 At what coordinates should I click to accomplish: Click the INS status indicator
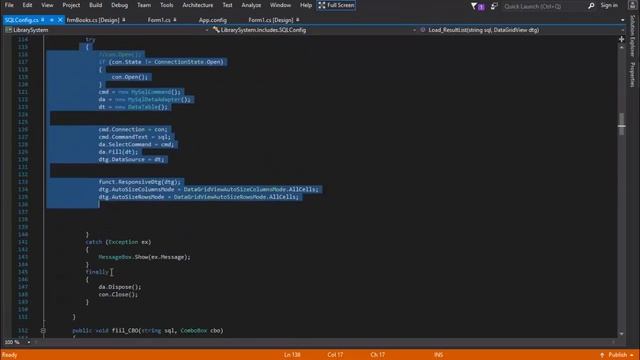[438, 355]
